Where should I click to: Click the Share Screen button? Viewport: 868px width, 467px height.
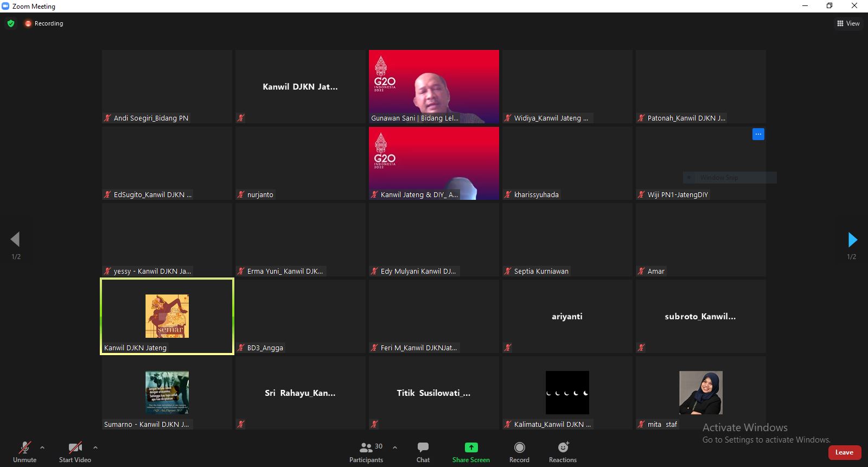point(471,452)
